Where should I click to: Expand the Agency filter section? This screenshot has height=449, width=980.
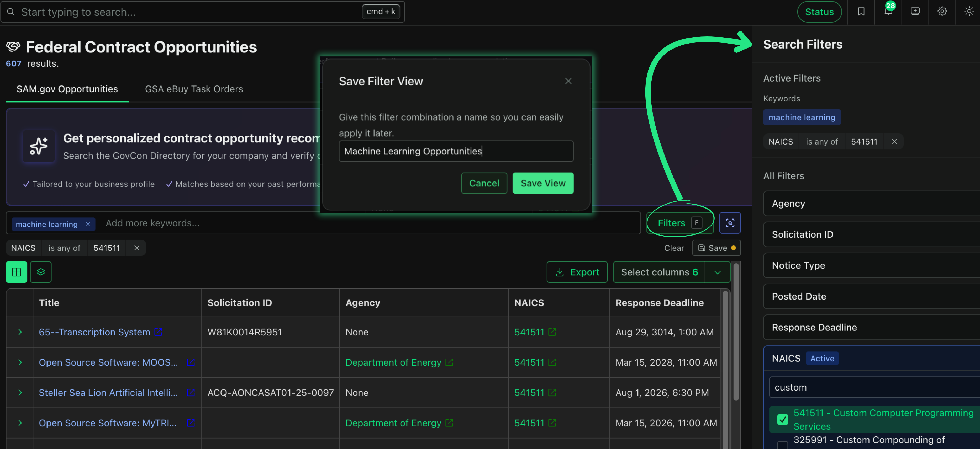coord(871,204)
